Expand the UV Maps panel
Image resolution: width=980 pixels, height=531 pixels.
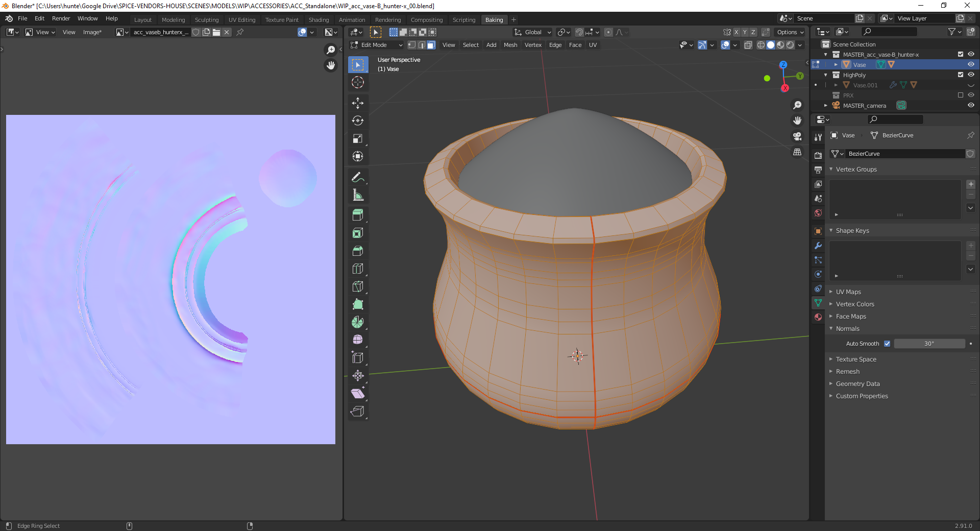[848, 292]
